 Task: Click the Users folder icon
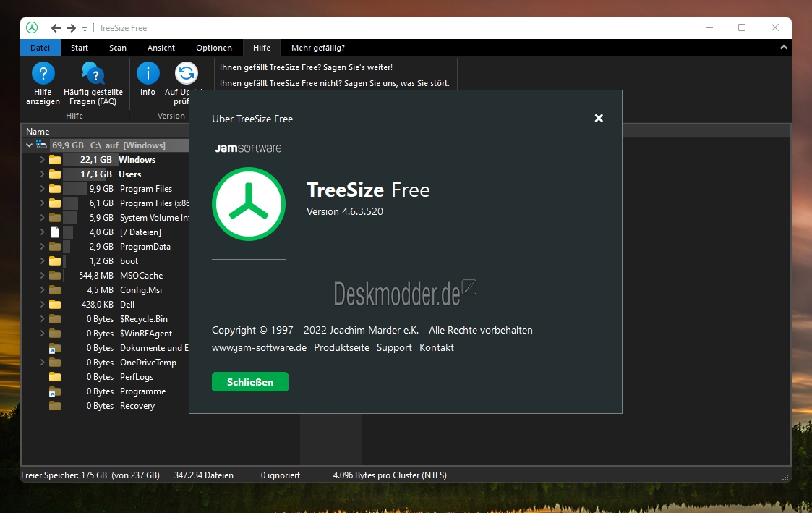pyautogui.click(x=55, y=174)
